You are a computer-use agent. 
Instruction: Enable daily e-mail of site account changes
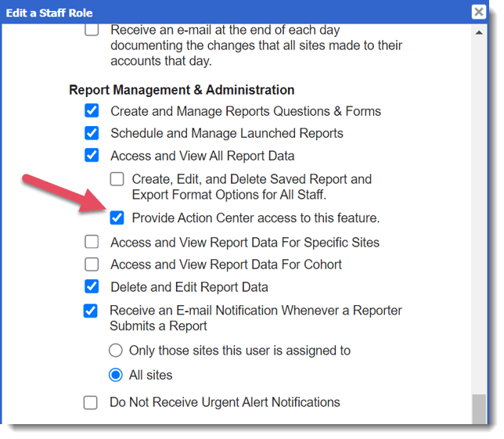(x=92, y=31)
